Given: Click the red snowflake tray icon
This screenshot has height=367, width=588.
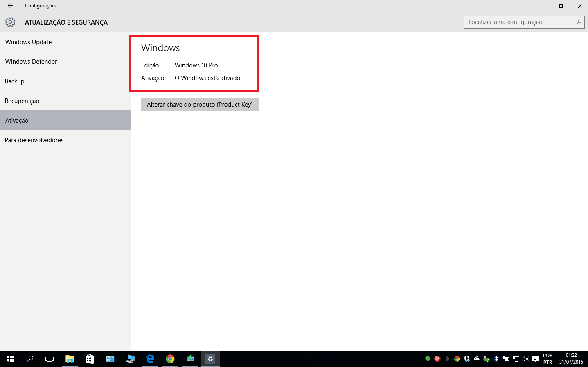Looking at the screenshot, I should pos(437,359).
